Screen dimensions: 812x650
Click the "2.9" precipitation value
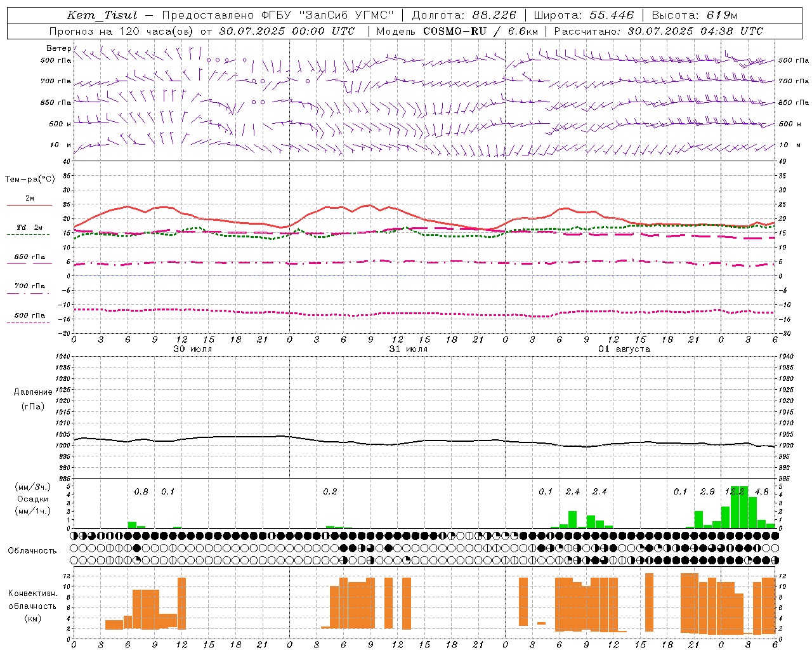pyautogui.click(x=707, y=492)
